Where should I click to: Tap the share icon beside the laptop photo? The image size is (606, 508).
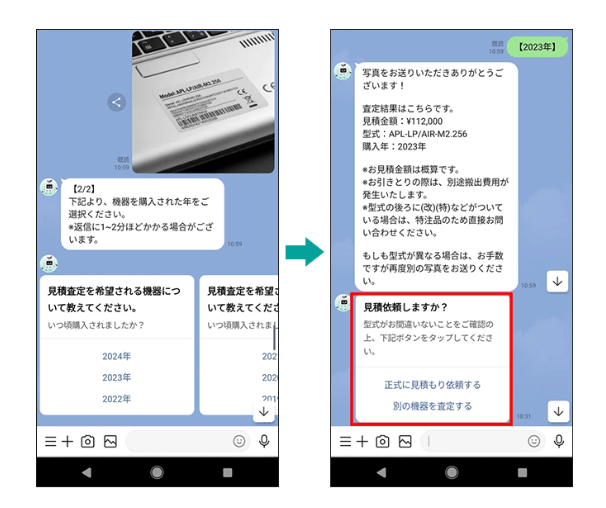click(116, 102)
